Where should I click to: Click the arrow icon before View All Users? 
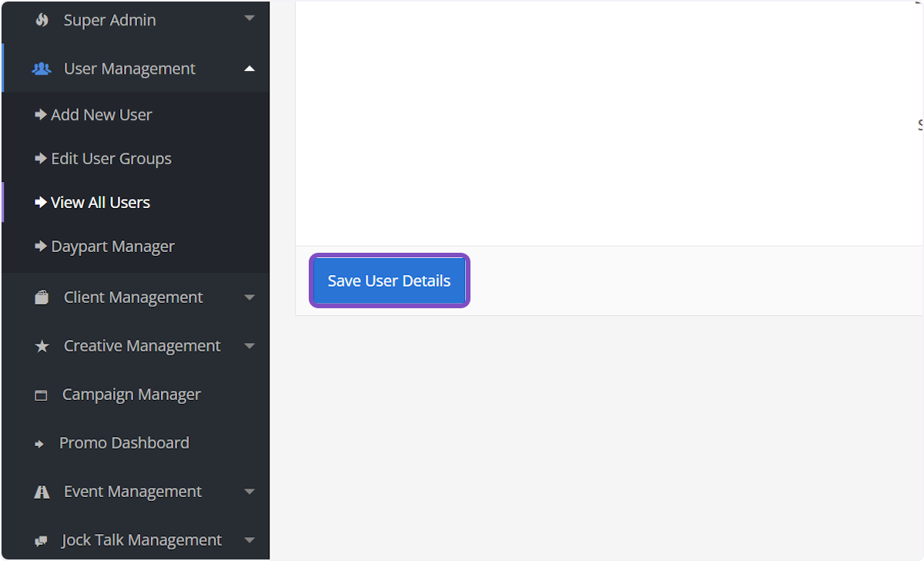pyautogui.click(x=40, y=202)
